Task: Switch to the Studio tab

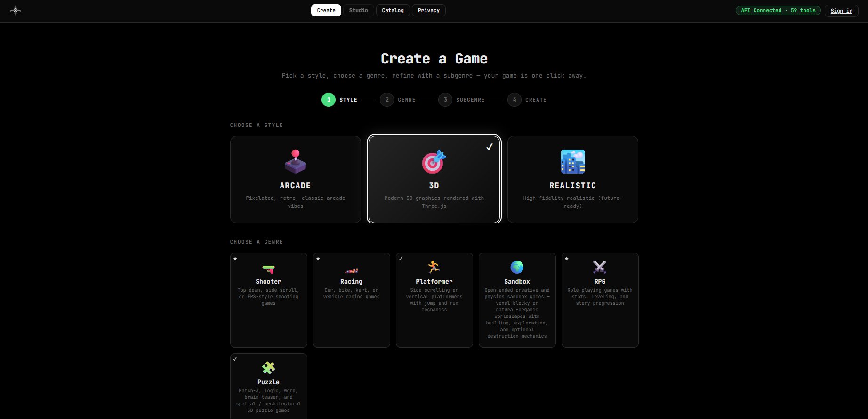Action: point(359,10)
